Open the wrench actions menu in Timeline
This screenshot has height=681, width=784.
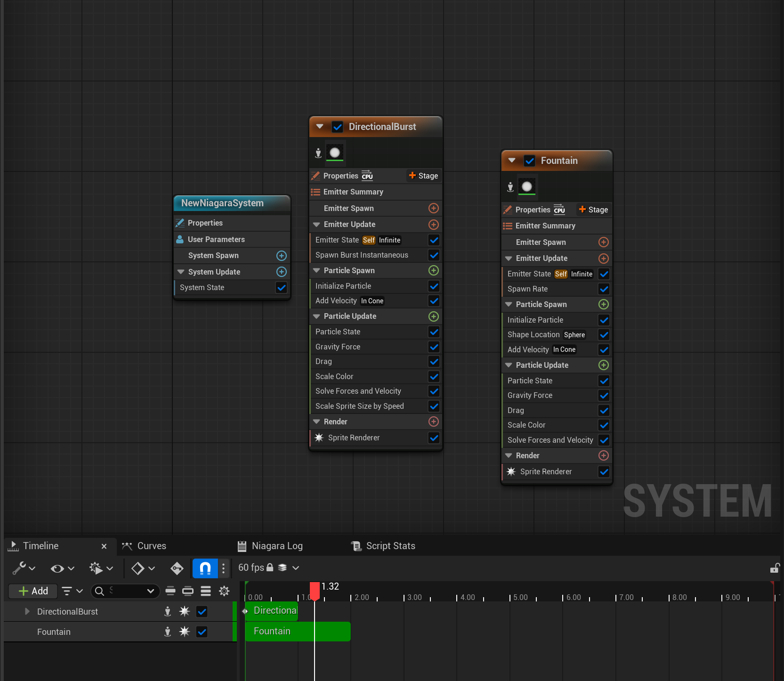pos(24,568)
